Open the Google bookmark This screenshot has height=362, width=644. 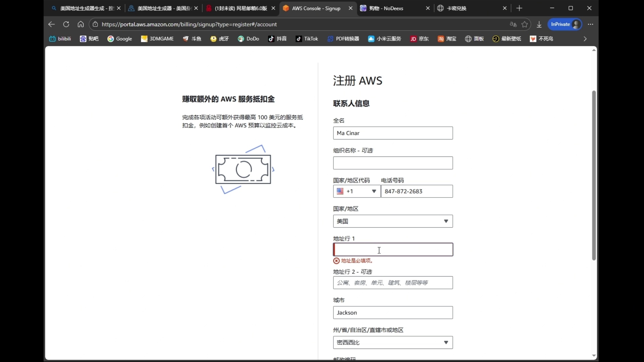[120, 39]
